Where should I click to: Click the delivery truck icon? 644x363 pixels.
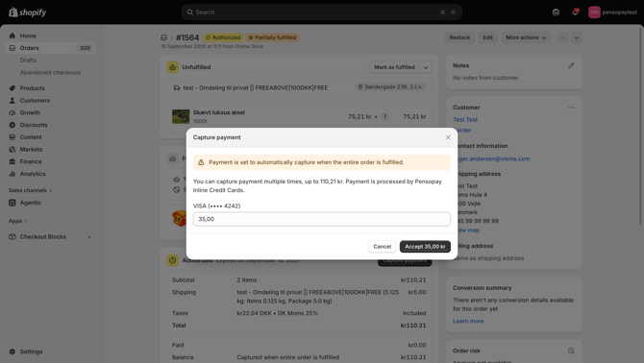point(177,87)
